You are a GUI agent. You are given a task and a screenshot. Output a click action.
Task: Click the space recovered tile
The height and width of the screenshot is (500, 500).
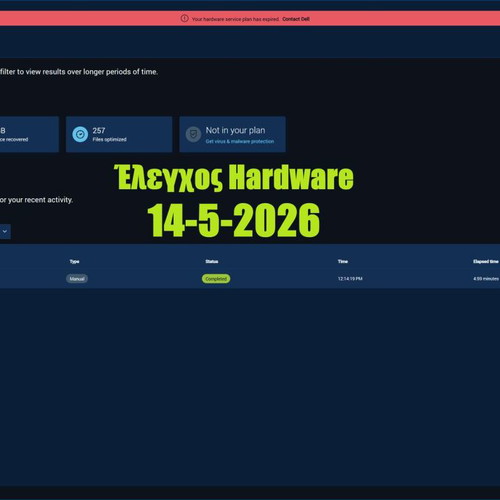(29, 134)
